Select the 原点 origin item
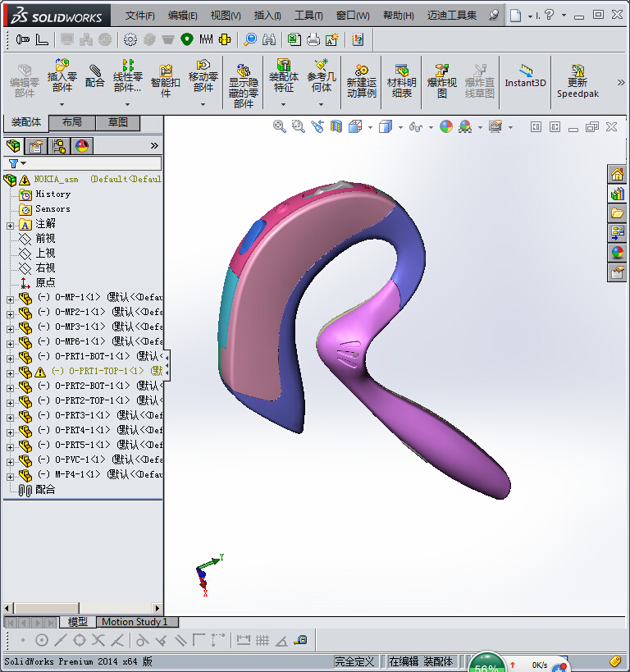 pos(45,282)
